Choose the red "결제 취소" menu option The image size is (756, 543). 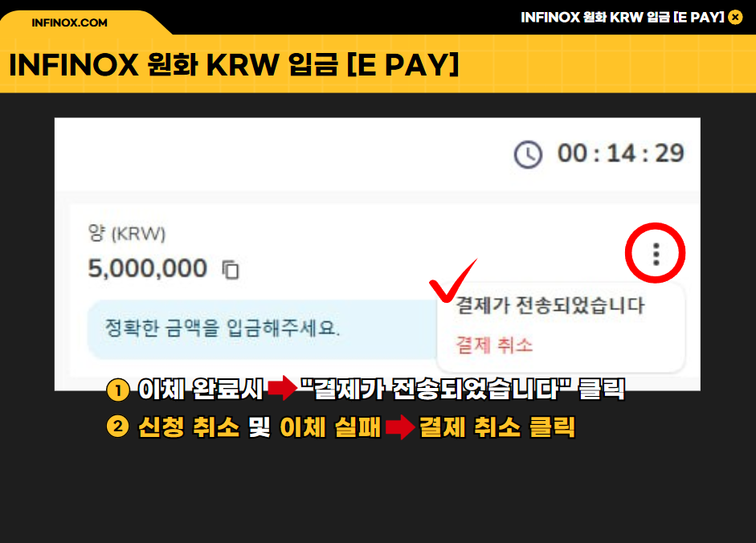494,345
